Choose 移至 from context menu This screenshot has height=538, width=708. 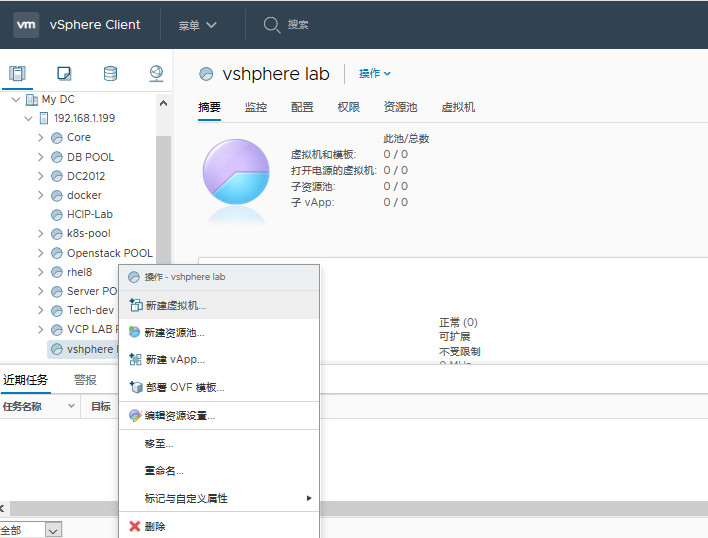pyautogui.click(x=219, y=444)
